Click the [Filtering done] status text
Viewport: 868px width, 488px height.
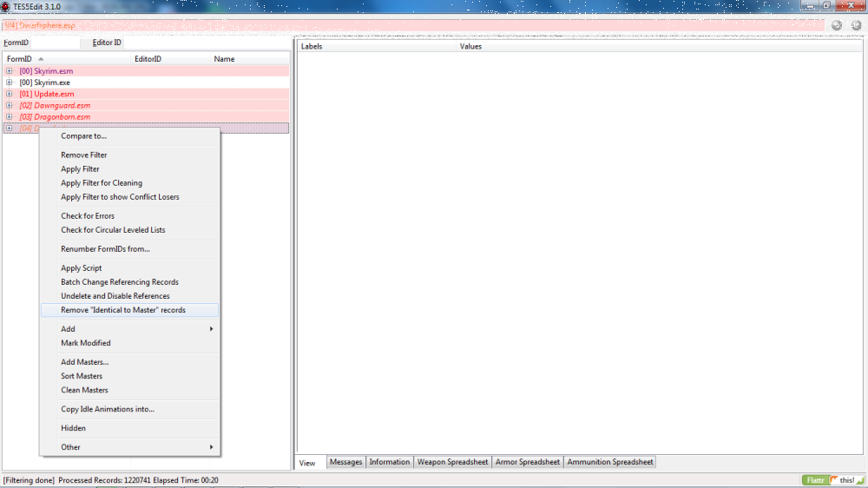(x=29, y=480)
